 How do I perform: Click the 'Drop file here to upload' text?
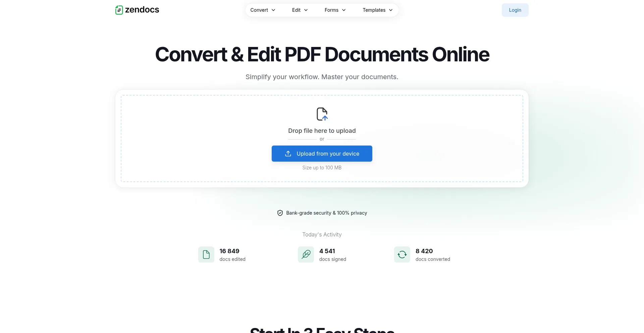pos(322,131)
